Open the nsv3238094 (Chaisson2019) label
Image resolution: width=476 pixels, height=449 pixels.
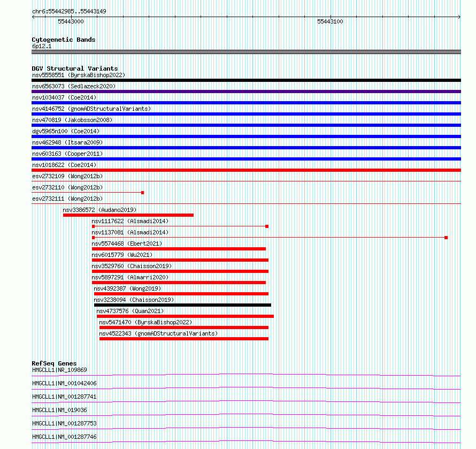tap(134, 300)
